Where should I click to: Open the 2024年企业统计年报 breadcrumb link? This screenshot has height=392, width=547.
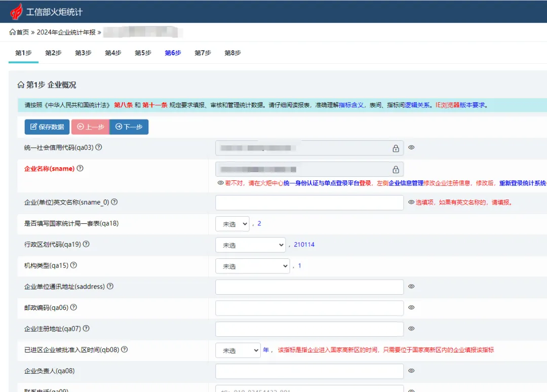coord(66,32)
